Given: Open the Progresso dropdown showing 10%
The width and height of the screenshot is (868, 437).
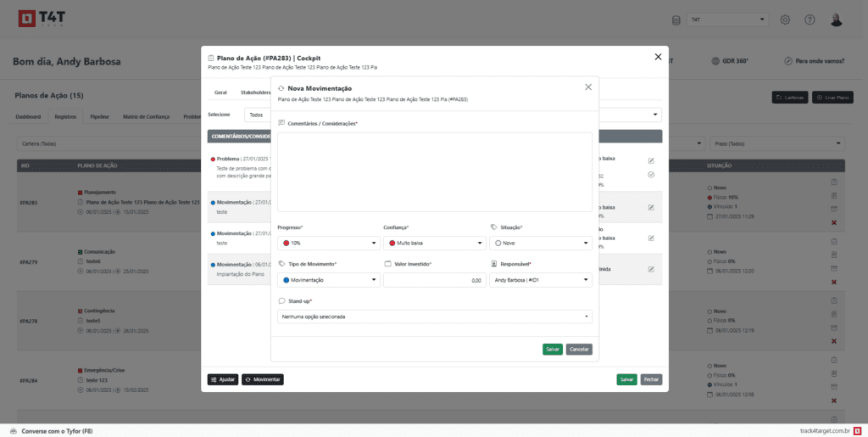Looking at the screenshot, I should 328,244.
